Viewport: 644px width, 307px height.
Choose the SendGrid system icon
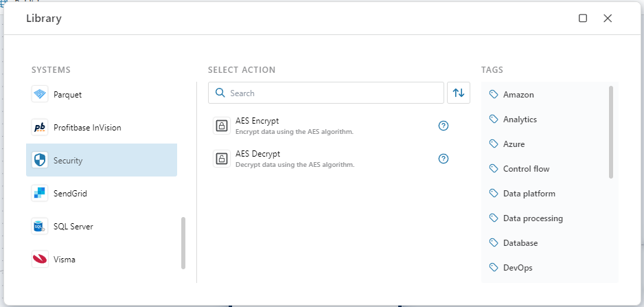tap(40, 194)
